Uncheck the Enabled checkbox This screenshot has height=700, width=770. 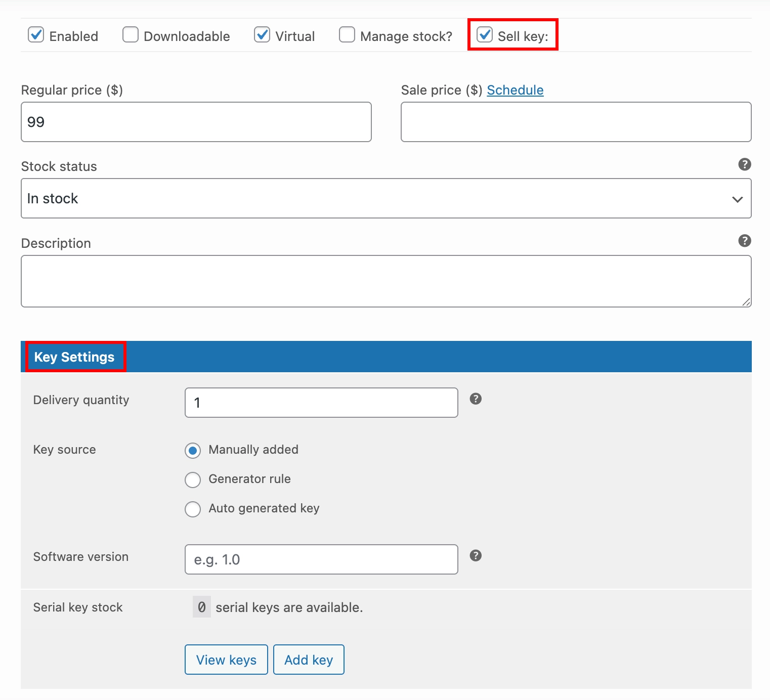pyautogui.click(x=36, y=35)
